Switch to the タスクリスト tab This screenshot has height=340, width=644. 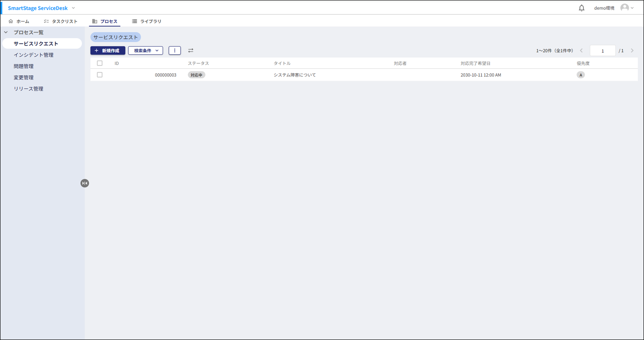[61, 21]
